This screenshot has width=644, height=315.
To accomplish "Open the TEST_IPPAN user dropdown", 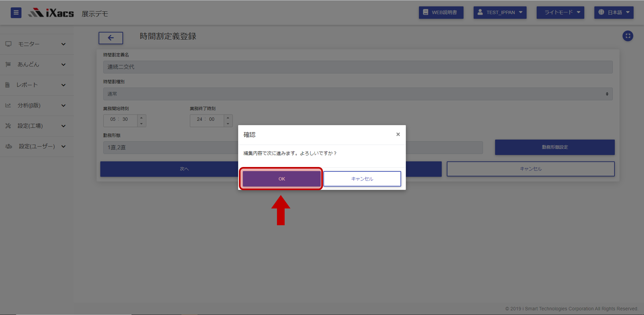I will point(500,13).
